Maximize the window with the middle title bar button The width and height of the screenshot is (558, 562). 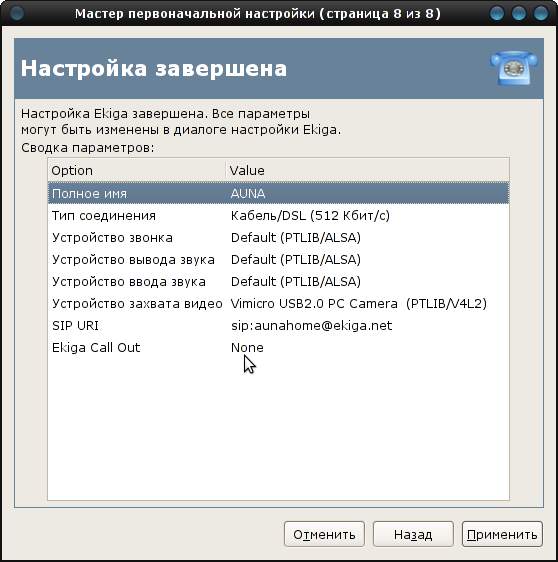point(519,13)
